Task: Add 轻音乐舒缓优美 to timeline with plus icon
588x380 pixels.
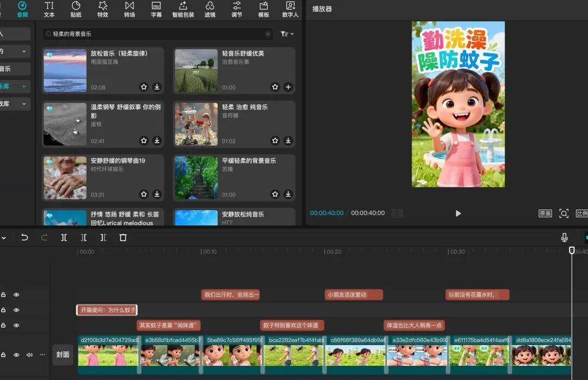Action: tap(288, 87)
